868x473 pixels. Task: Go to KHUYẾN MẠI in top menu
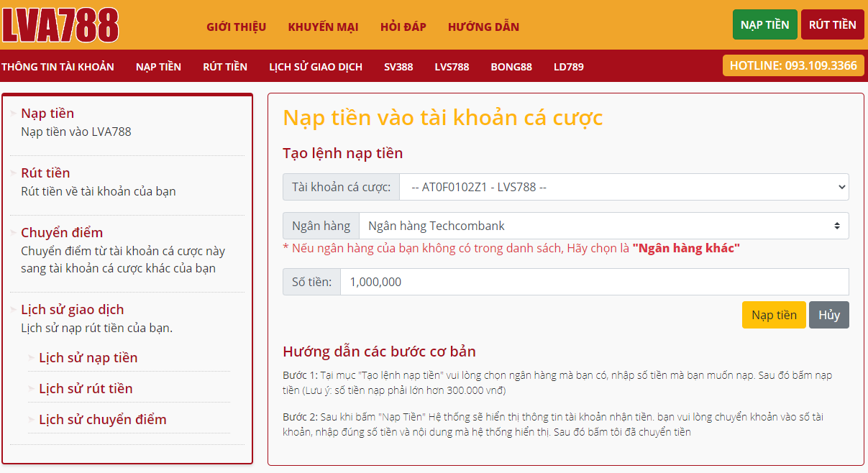(x=324, y=27)
